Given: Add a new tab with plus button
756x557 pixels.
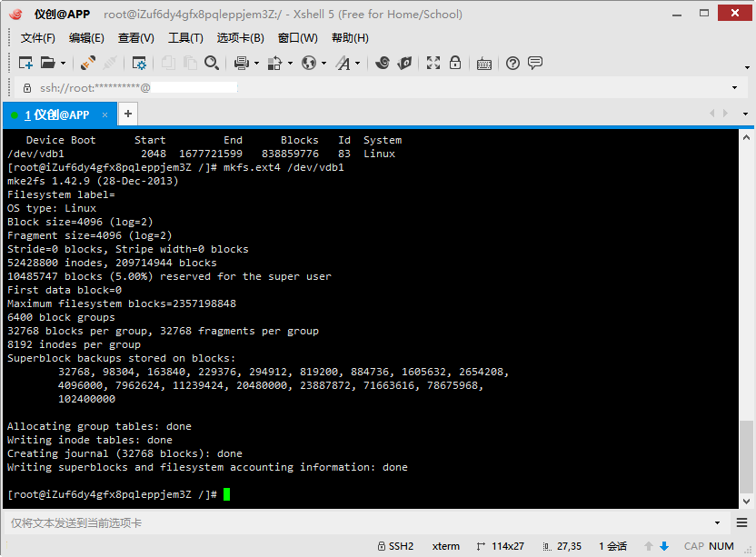Looking at the screenshot, I should (x=128, y=114).
